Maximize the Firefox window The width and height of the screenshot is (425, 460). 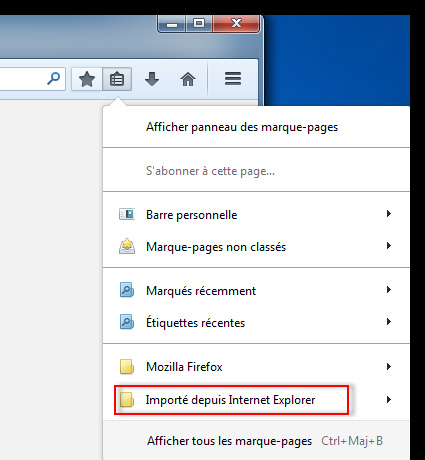tap(199, 23)
